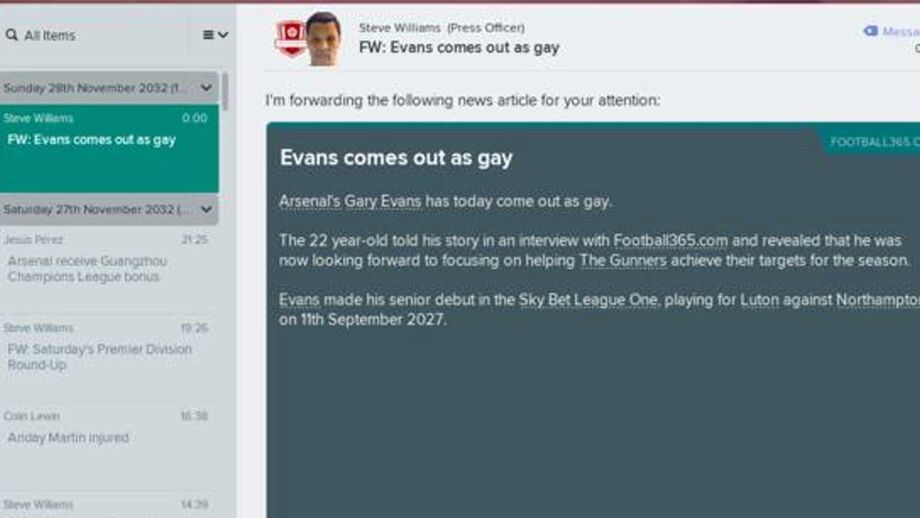Follow the Football365.com link in the article
This screenshot has width=920, height=518.
pos(670,241)
